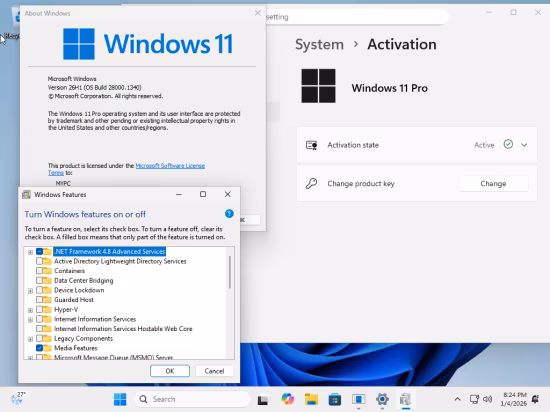This screenshot has width=550, height=412.
Task: Enable the Guarded Host checkbox
Action: [39, 300]
